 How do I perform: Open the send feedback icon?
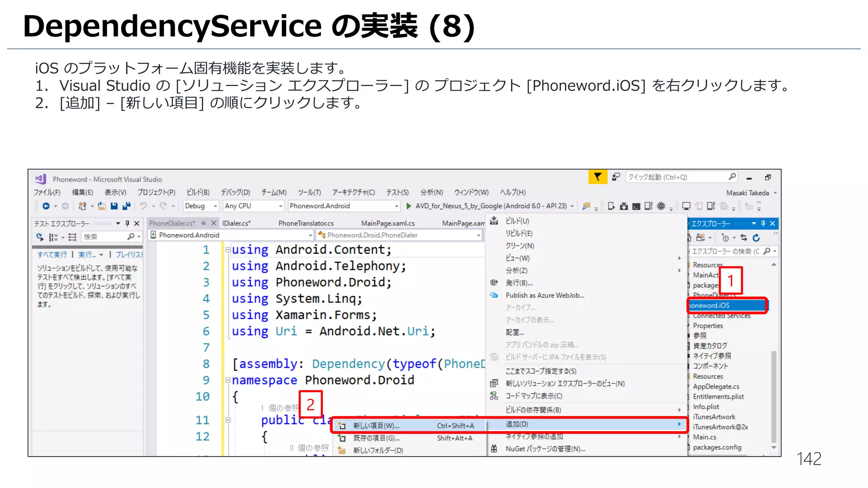pyautogui.click(x=616, y=177)
